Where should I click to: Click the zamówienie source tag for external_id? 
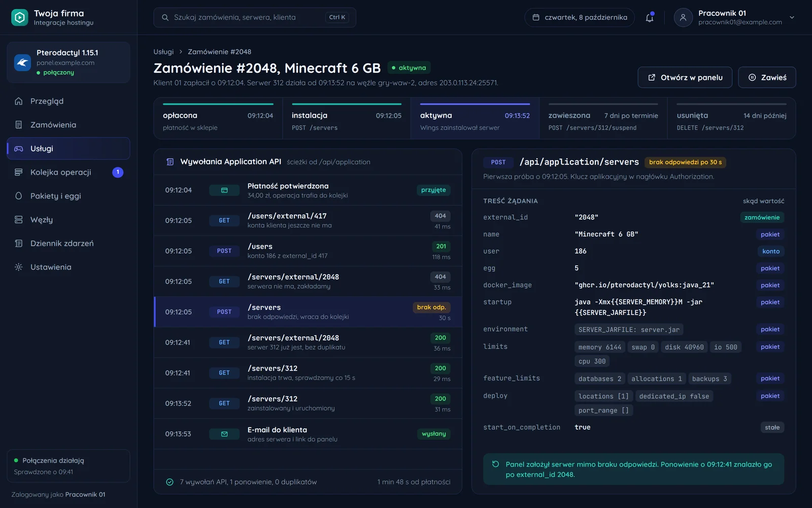coord(762,217)
